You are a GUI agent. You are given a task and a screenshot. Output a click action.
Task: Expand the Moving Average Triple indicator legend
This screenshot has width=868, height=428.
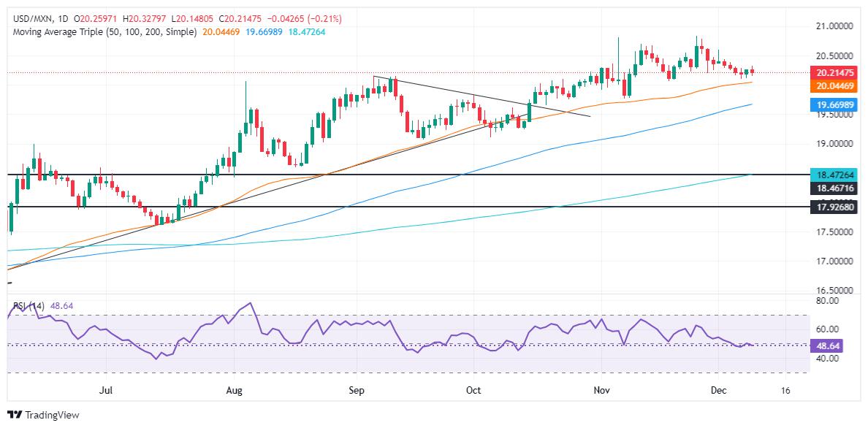(103, 32)
